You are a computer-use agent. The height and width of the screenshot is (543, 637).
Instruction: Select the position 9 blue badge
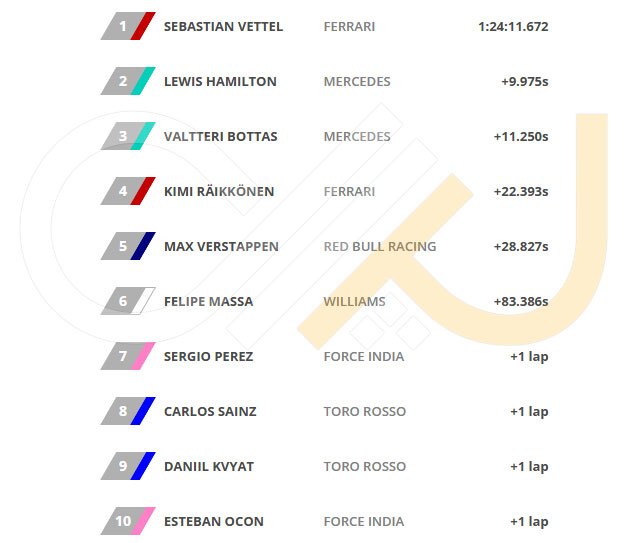click(128, 466)
